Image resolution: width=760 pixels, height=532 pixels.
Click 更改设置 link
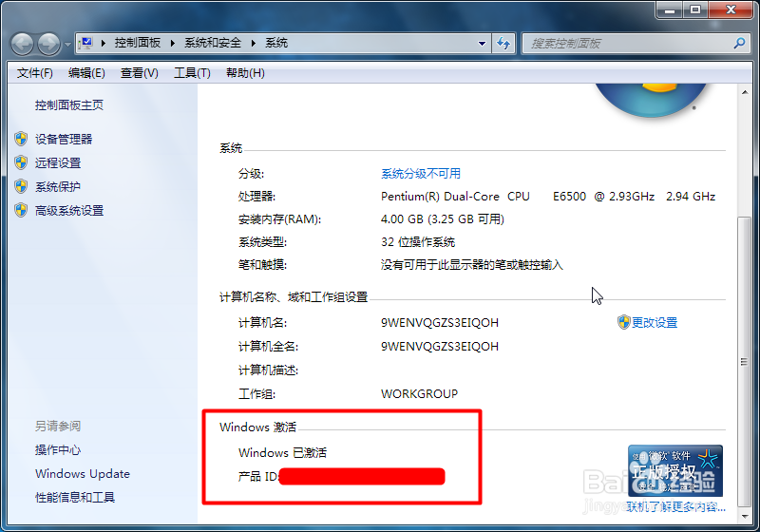click(655, 322)
